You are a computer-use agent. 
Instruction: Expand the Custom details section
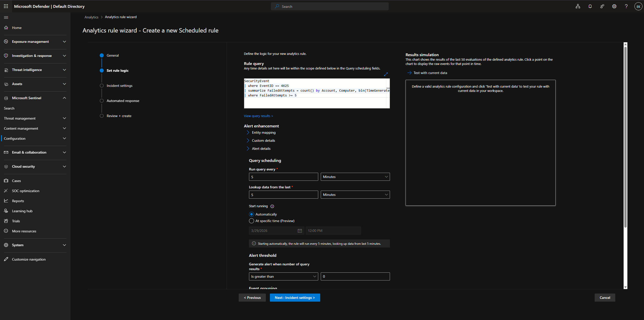(x=263, y=140)
